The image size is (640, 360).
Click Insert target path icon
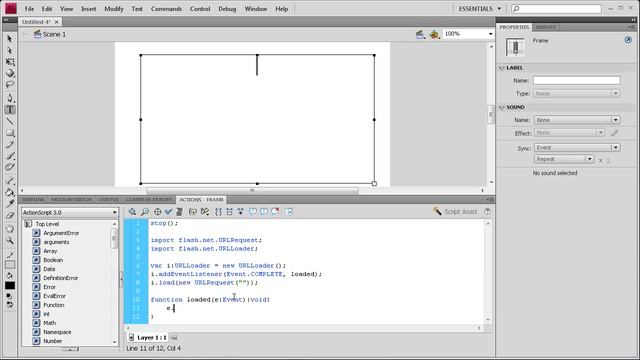click(157, 211)
